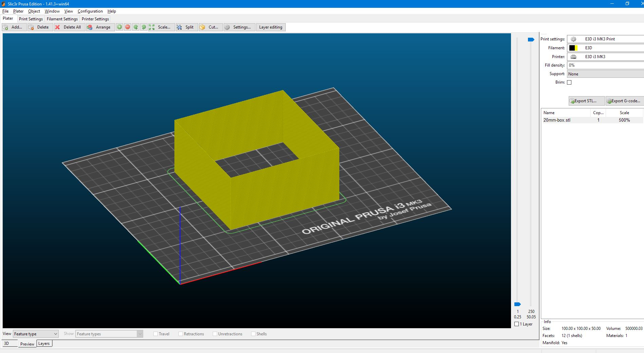Screen dimensions: 644x353
Task: Switch to the Filament Settings tab
Action: tap(62, 19)
